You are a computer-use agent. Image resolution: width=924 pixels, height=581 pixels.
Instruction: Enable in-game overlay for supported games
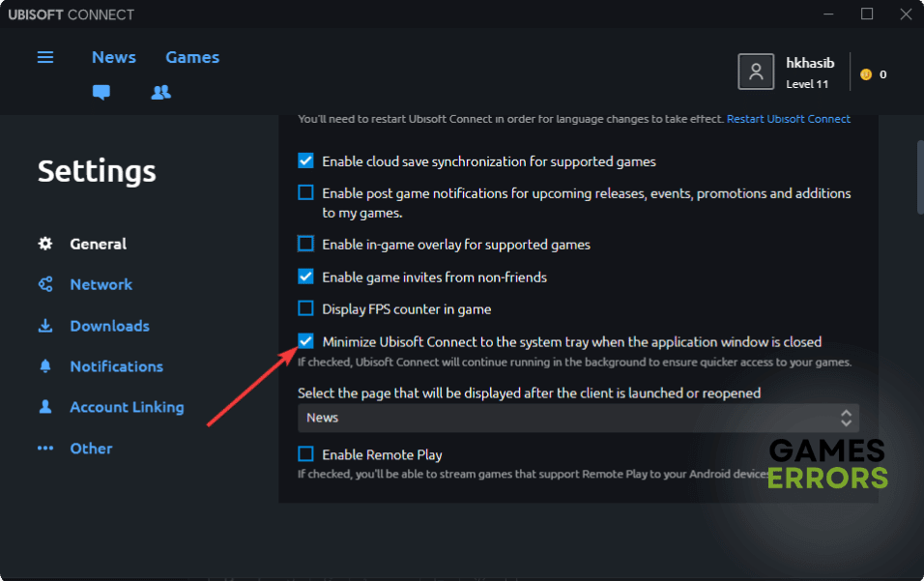305,244
